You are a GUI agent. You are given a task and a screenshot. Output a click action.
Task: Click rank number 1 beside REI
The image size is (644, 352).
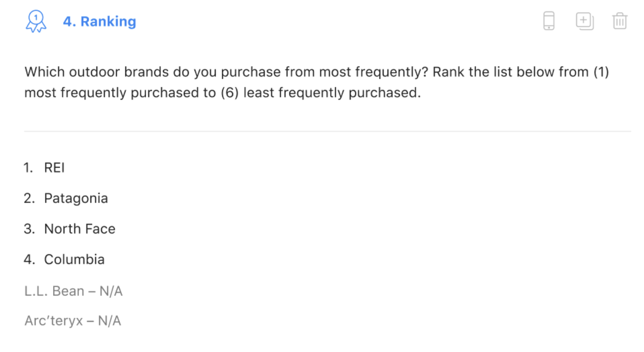coord(28,168)
